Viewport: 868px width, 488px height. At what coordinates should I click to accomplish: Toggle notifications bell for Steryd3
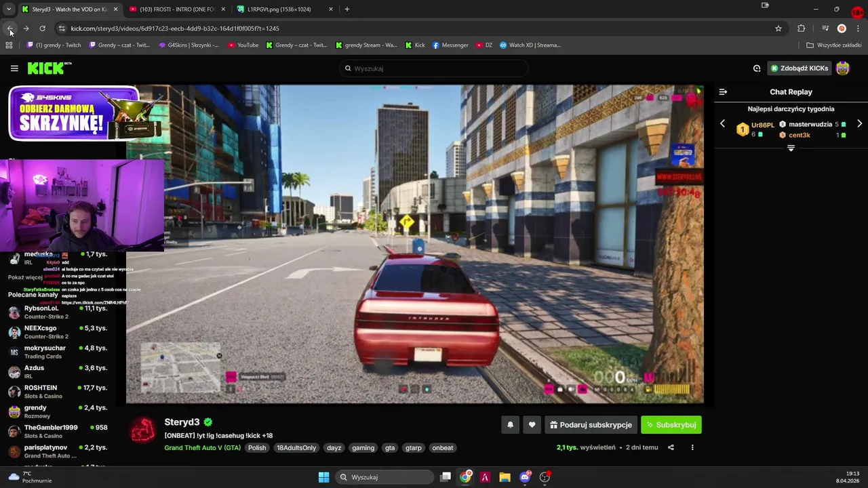click(510, 425)
